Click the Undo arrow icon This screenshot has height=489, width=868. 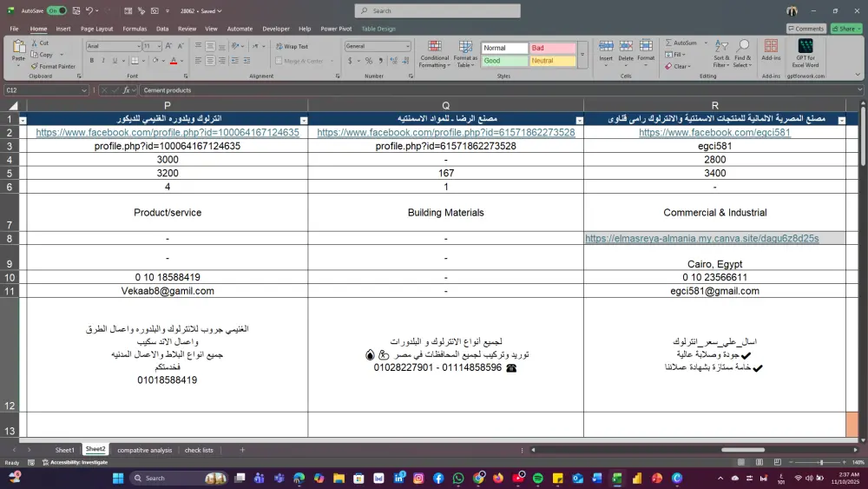(x=89, y=10)
